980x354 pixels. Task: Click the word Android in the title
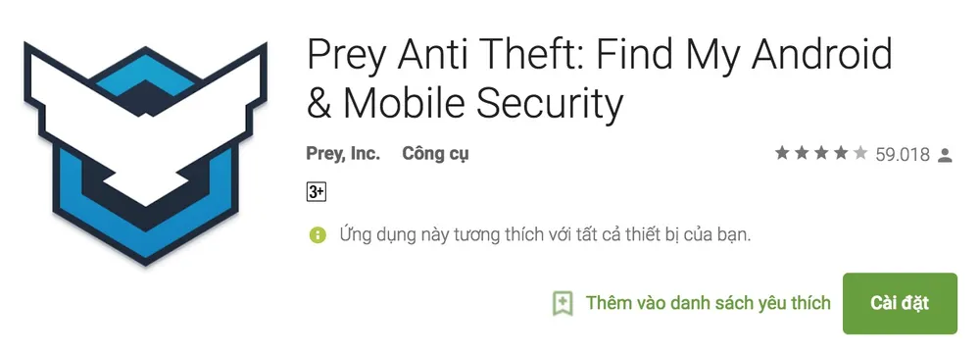pos(822,54)
